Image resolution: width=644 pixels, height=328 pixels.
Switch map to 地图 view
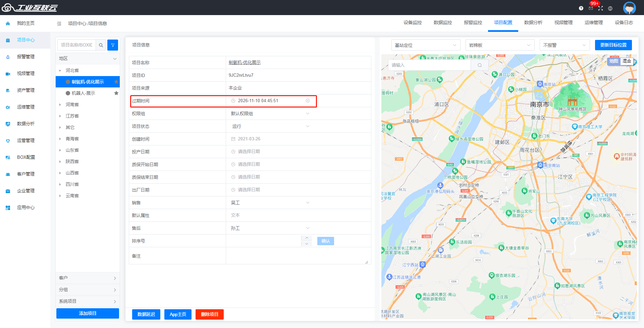(613, 61)
